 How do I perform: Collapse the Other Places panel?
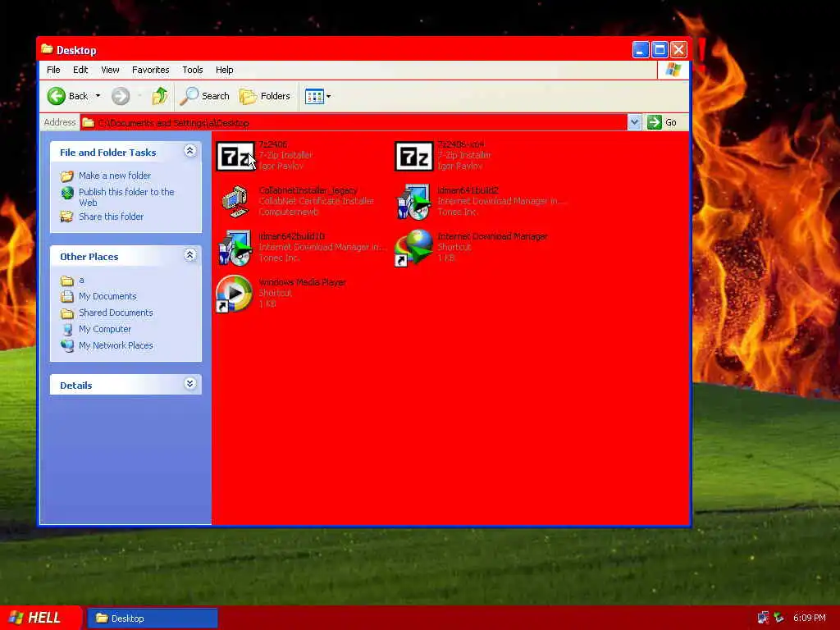pos(189,255)
